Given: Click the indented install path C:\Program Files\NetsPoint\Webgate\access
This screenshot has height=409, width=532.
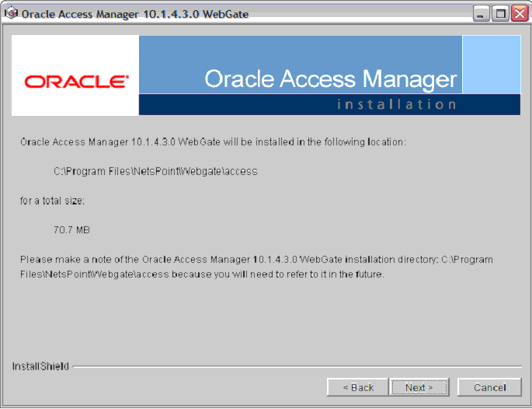Looking at the screenshot, I should [155, 171].
